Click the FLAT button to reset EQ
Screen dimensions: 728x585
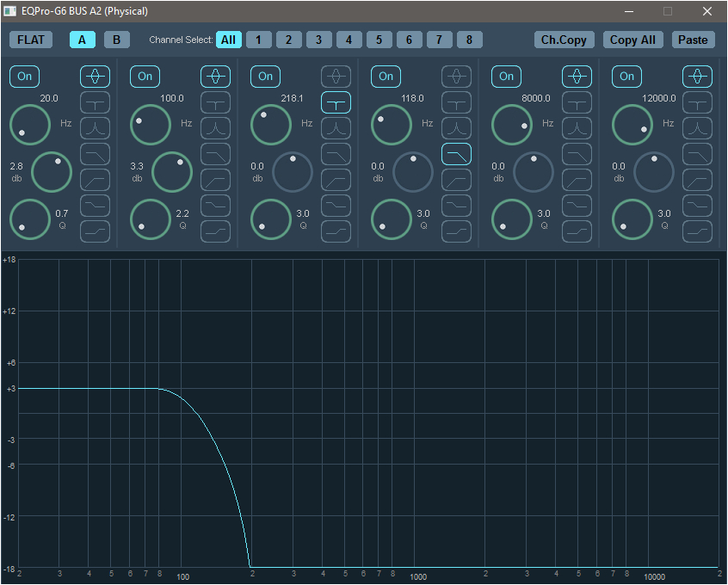point(31,40)
